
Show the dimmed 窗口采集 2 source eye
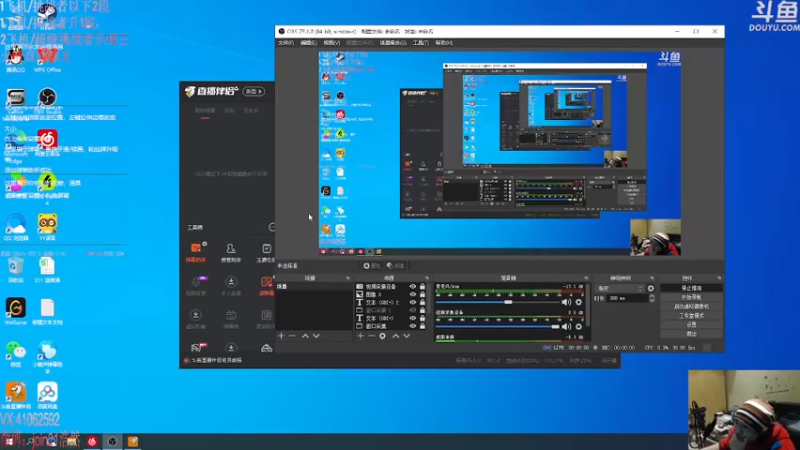[x=413, y=310]
